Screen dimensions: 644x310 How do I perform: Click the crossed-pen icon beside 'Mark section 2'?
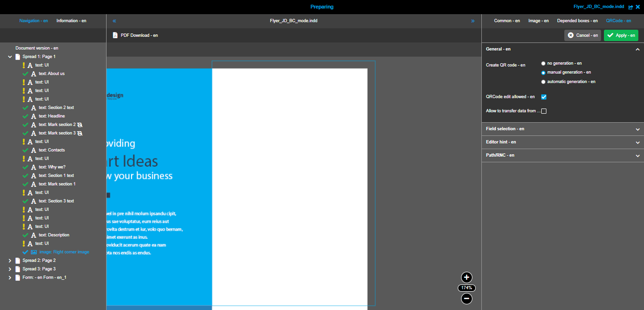79,125
